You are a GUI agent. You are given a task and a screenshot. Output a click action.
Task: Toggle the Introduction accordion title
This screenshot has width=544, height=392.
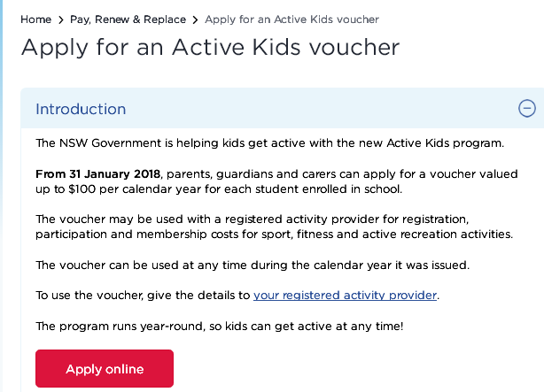(x=81, y=109)
